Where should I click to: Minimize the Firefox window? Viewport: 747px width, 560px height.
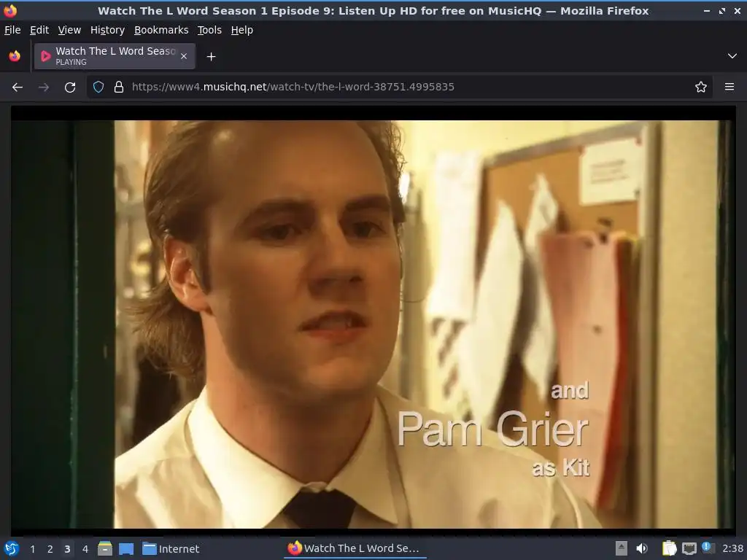coord(707,10)
